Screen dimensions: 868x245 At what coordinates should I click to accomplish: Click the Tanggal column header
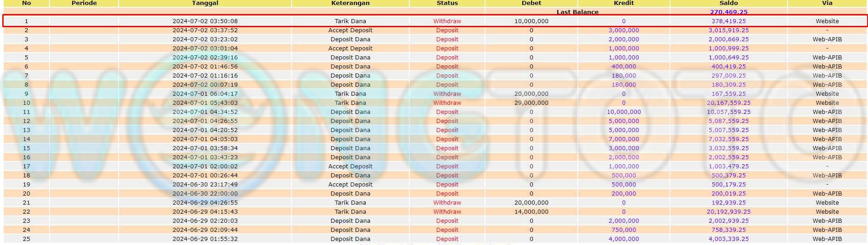point(205,3)
